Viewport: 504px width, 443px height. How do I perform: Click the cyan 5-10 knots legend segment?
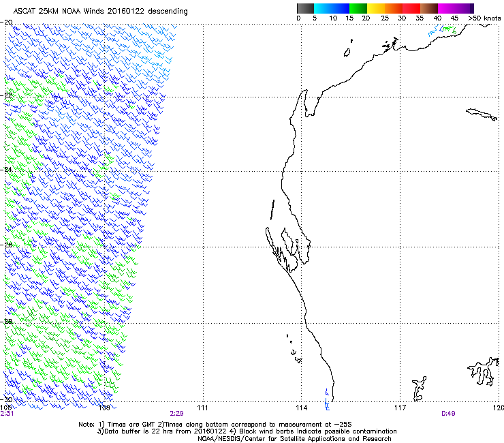322,8
